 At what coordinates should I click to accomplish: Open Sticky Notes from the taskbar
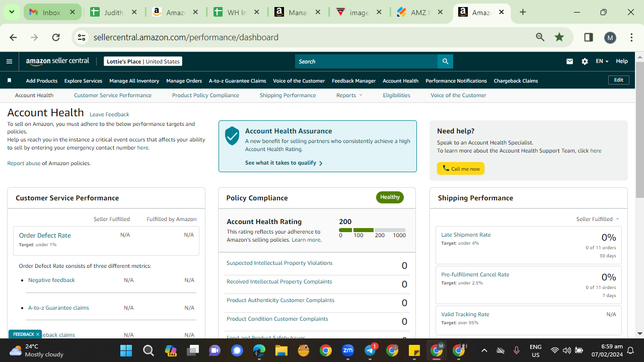414,350
